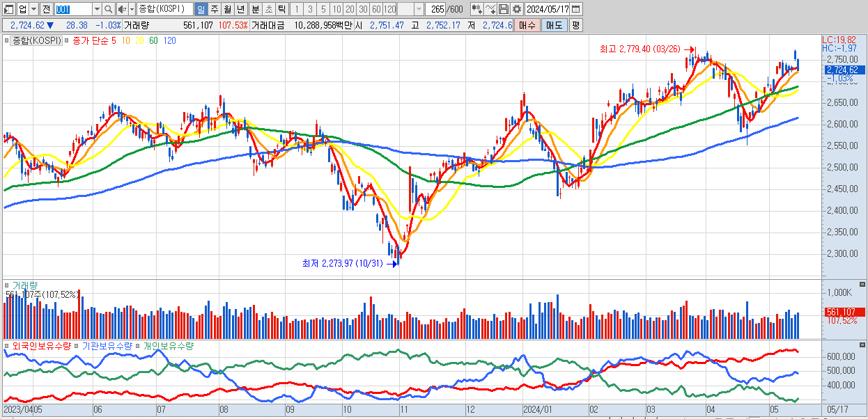
Task: Click the 매도 sell button
Action: click(555, 25)
